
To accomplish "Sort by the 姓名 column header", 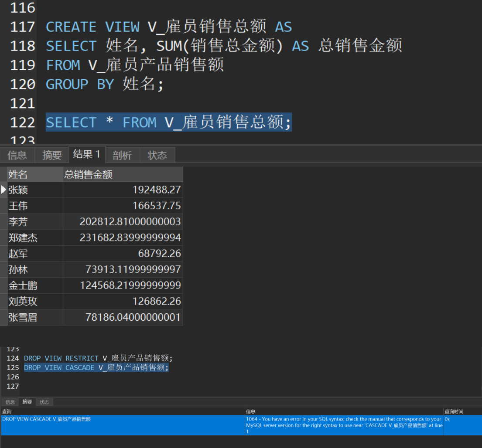I will click(x=35, y=174).
